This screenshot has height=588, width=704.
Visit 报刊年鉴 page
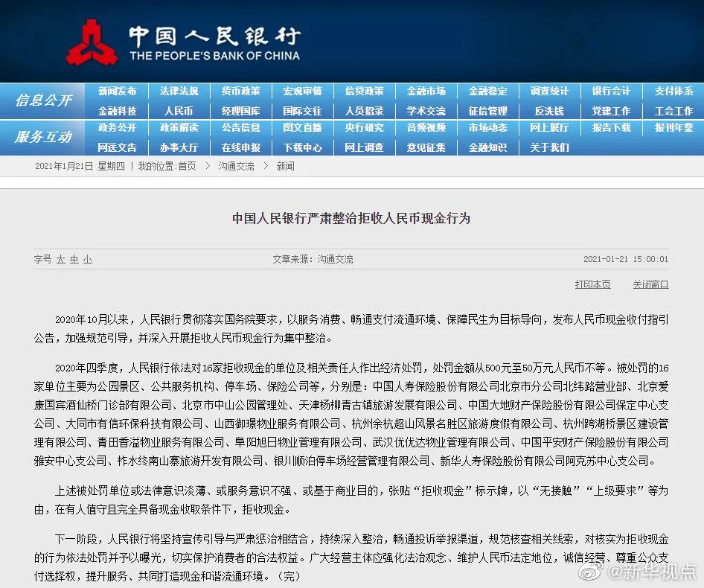[x=673, y=127]
